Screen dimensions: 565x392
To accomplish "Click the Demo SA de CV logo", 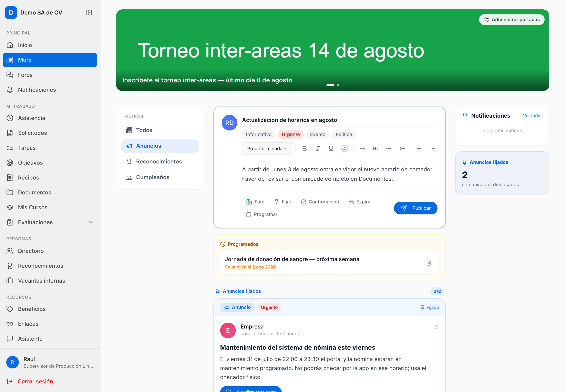I will (x=11, y=13).
